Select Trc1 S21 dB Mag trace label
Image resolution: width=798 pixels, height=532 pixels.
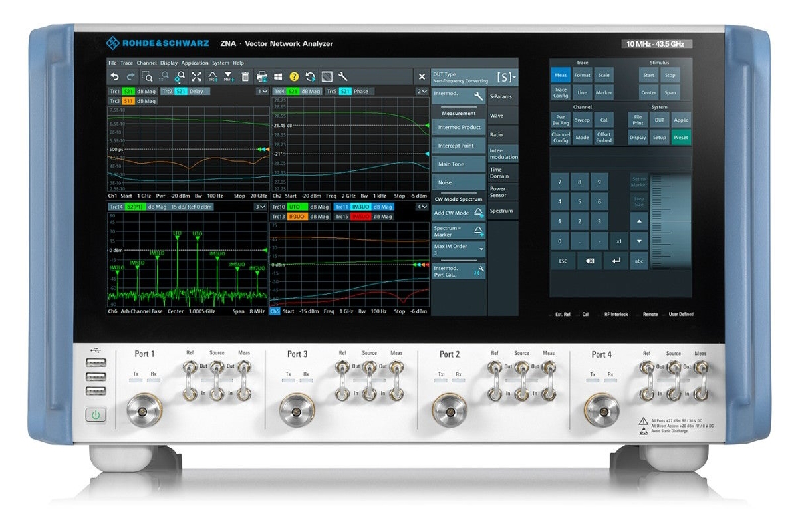(133, 91)
